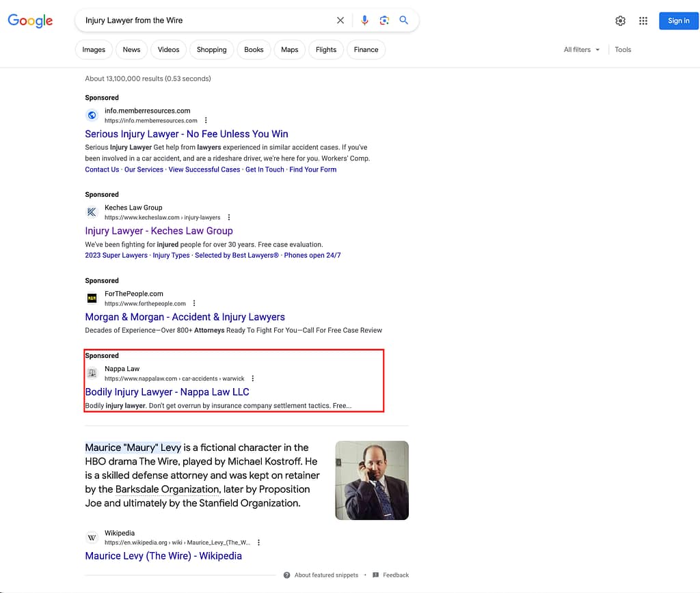Click the memberresources globe favicon

pos(92,115)
